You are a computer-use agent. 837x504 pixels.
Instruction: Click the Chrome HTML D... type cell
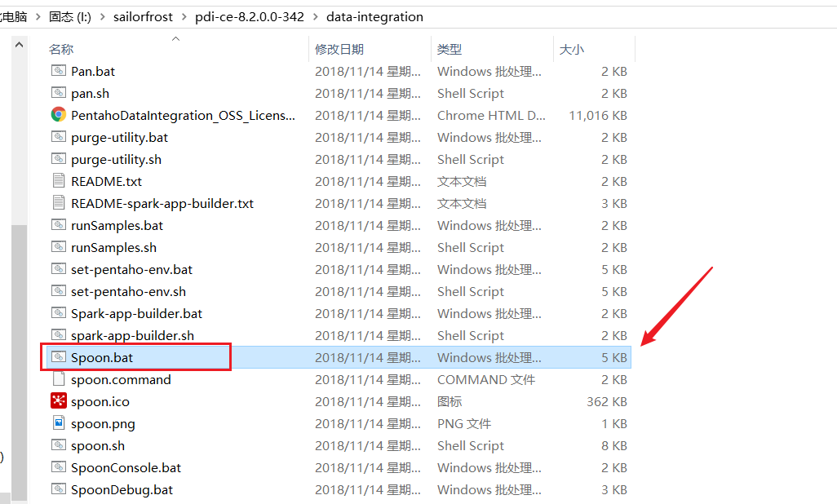(x=491, y=115)
